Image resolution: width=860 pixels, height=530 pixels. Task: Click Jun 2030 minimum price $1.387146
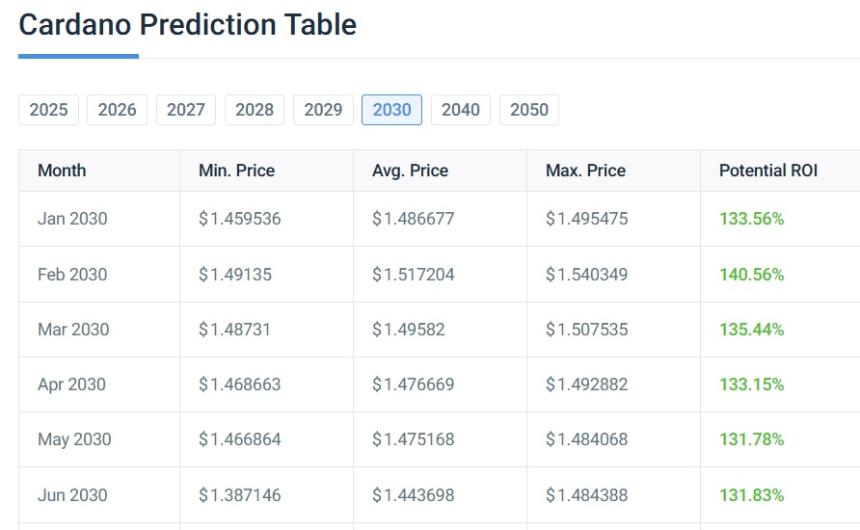(x=239, y=495)
